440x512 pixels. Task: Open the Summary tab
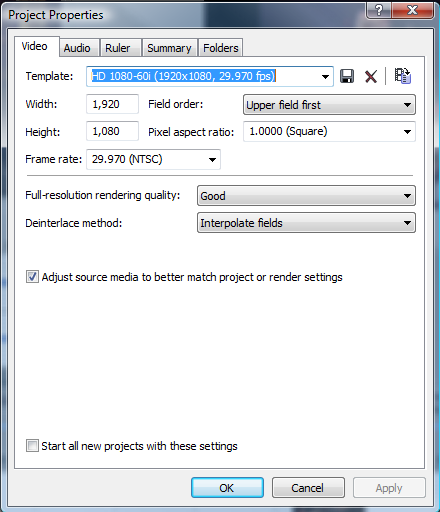pos(169,48)
